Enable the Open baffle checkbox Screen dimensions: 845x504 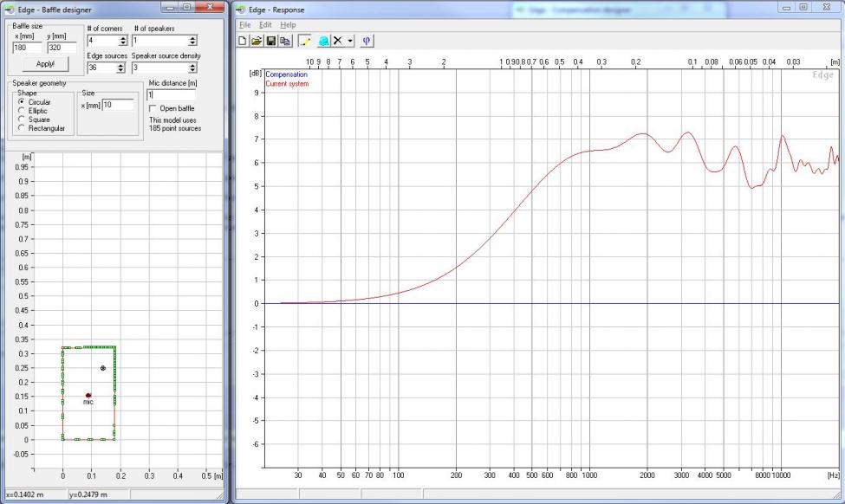tap(153, 108)
